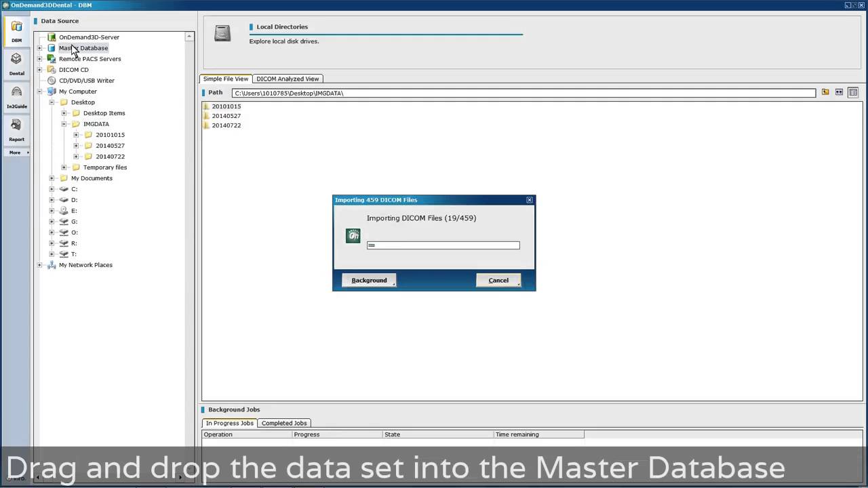The width and height of the screenshot is (868, 488).
Task: Open the In Progress Jobs tab
Action: (230, 423)
